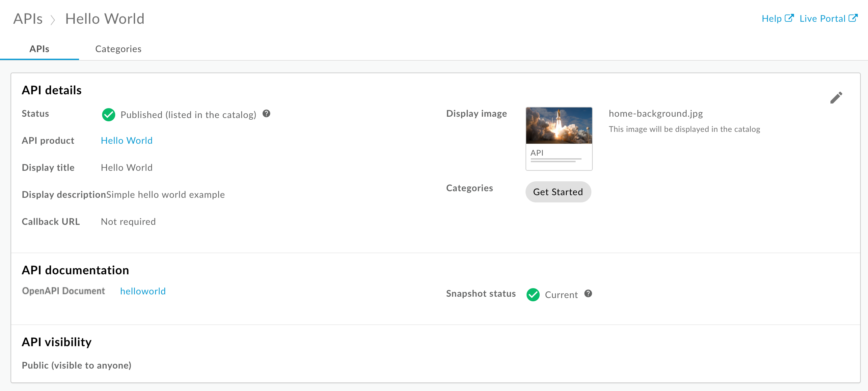
Task: Click the Snapshot status question mark icon
Action: [588, 293]
